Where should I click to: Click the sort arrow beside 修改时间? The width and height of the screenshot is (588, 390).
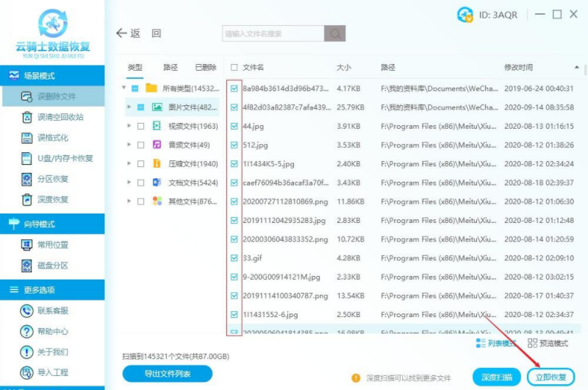(x=576, y=67)
